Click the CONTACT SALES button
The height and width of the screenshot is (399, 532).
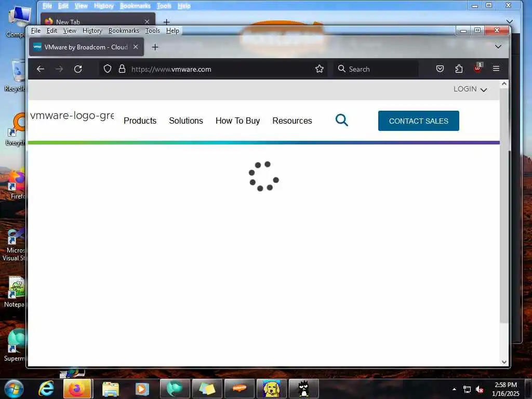coord(419,121)
